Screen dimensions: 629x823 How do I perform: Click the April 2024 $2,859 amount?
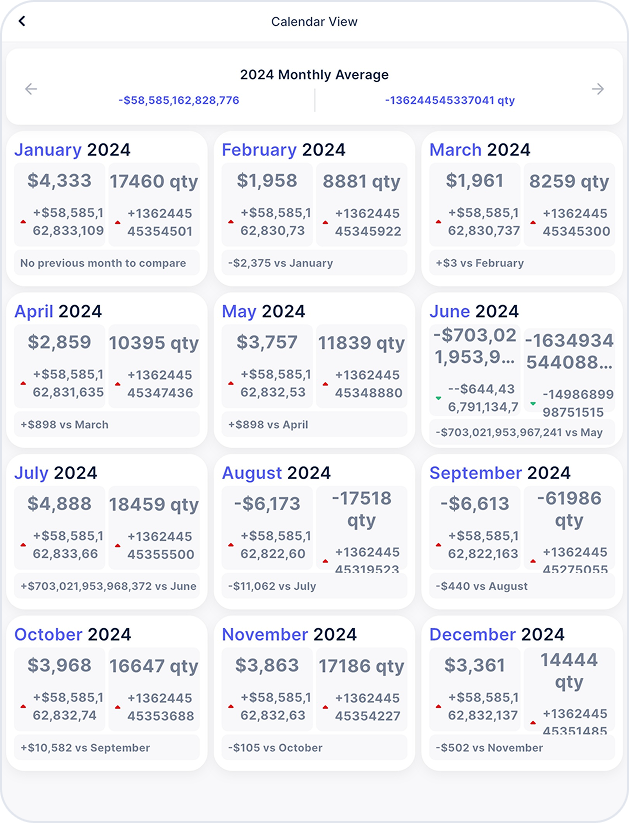click(x=59, y=342)
